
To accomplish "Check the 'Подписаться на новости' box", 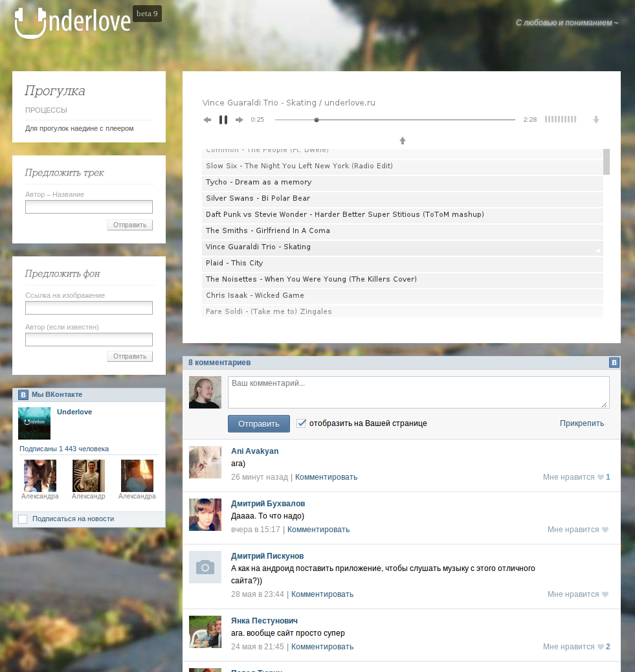I will (x=23, y=519).
